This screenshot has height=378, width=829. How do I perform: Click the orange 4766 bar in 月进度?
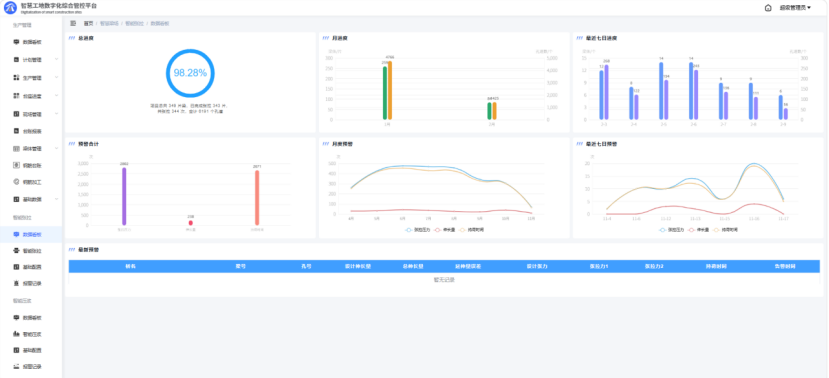coord(390,90)
